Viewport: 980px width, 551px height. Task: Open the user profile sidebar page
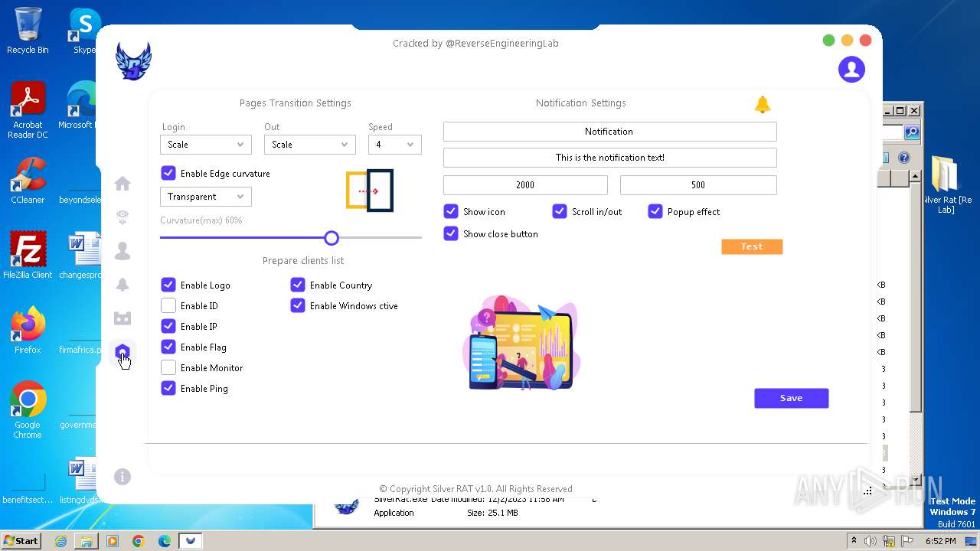(122, 251)
